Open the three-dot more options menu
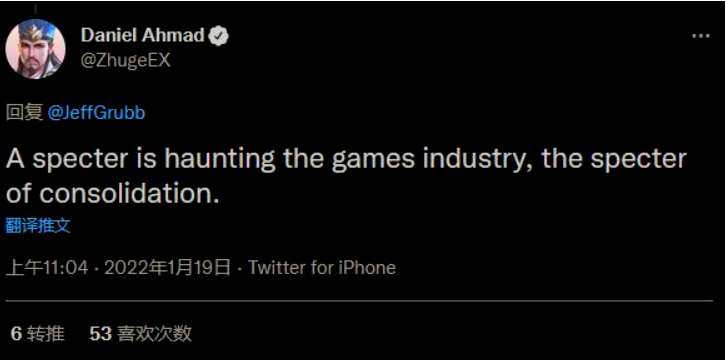Screen dimensions: 726x360 tap(701, 36)
